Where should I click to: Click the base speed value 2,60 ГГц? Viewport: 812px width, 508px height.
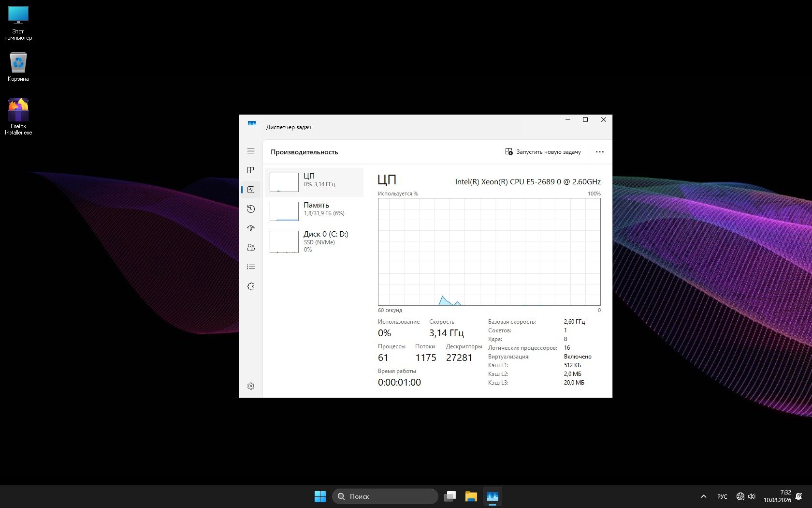tap(574, 322)
